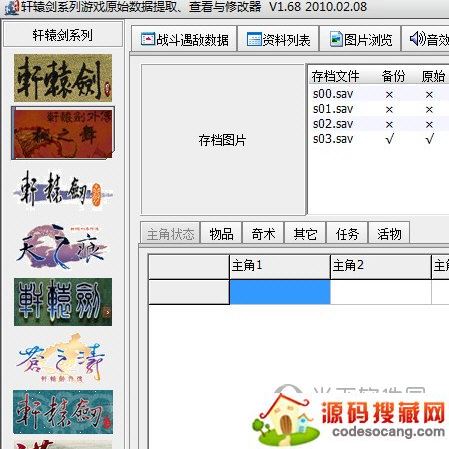Click the 备份 column header
This screenshot has height=449, width=449.
click(x=393, y=76)
